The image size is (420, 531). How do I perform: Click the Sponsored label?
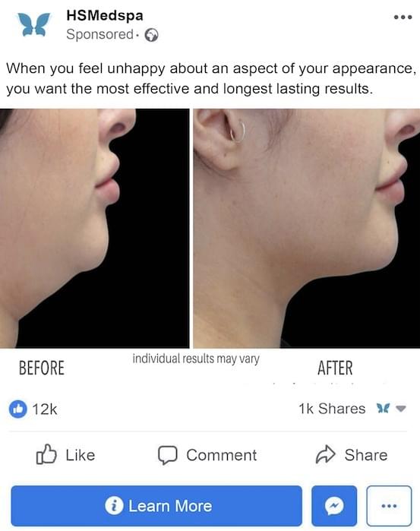coord(99,34)
